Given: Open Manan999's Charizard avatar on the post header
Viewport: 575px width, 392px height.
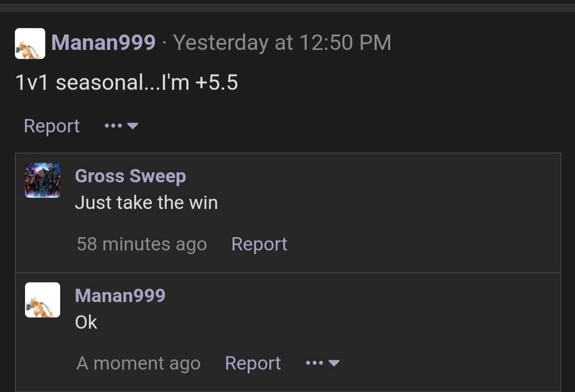Looking at the screenshot, I should [30, 43].
